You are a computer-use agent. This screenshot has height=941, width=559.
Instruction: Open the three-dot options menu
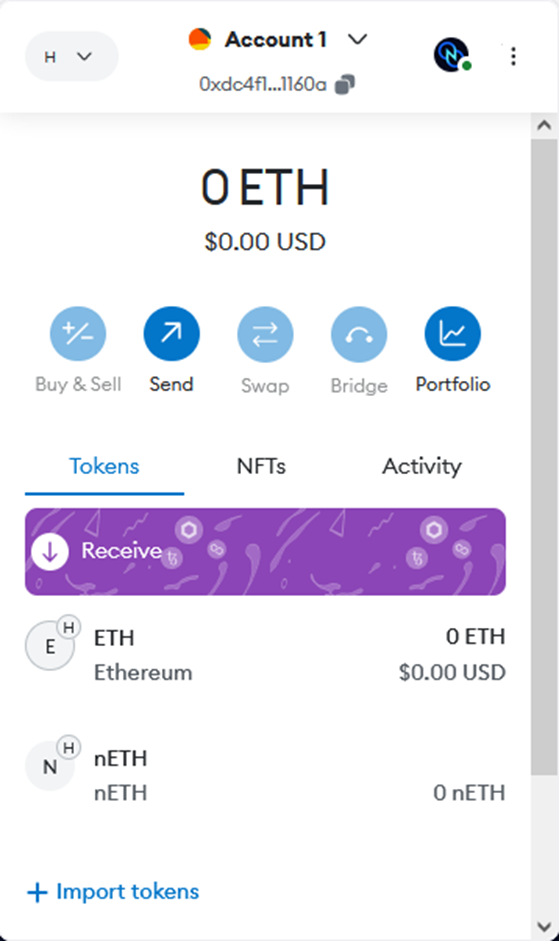click(513, 56)
